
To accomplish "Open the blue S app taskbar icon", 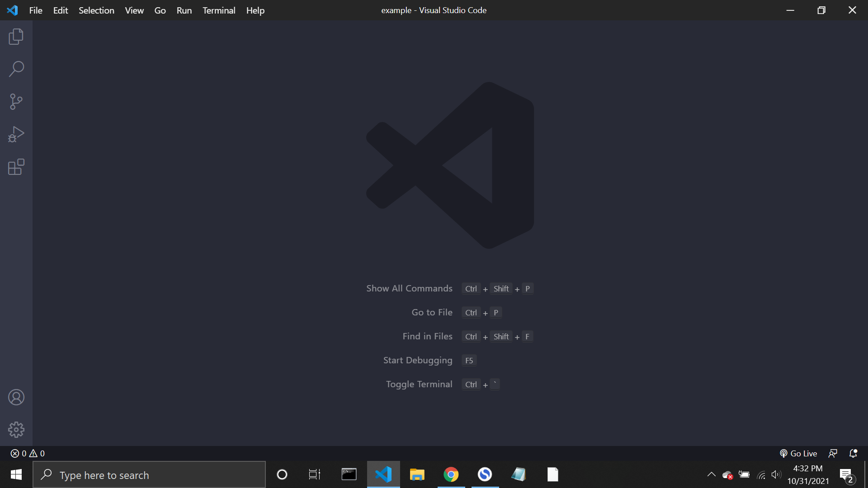I will pyautogui.click(x=485, y=474).
